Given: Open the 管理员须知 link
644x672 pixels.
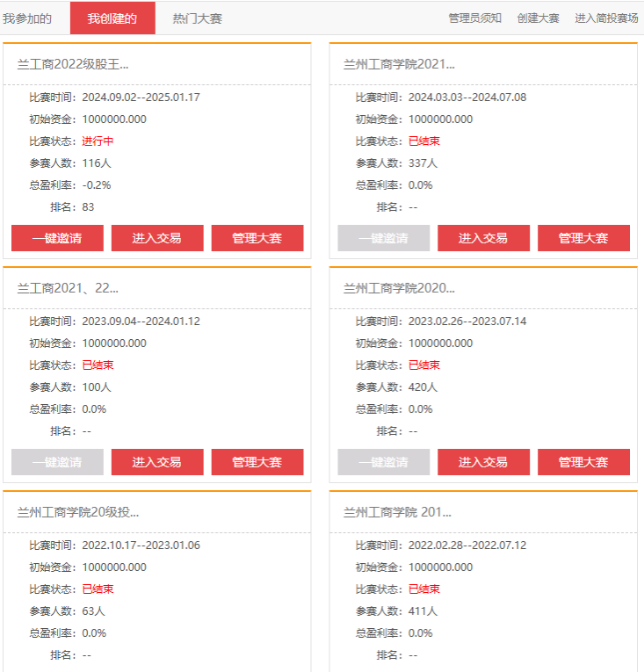Looking at the screenshot, I should tap(474, 18).
